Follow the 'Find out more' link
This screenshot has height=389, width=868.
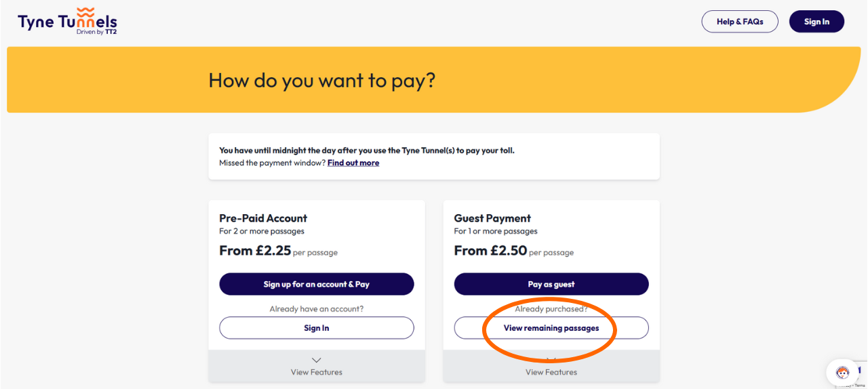click(x=353, y=163)
